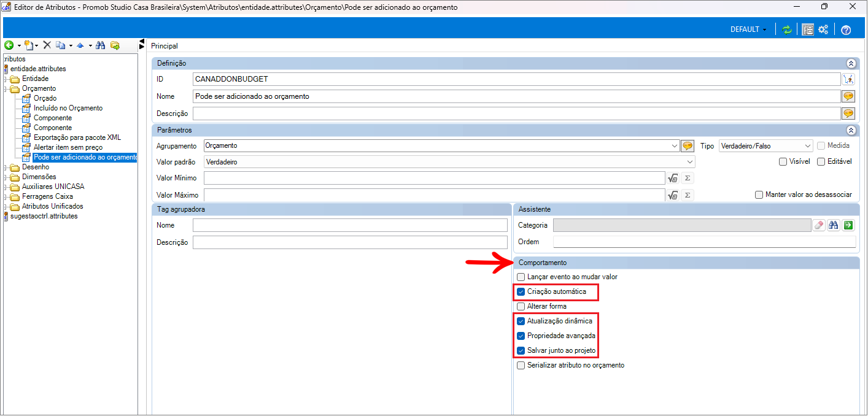Viewport: 868px width, 416px height.
Task: Check Serializar atributo no orçamento
Action: [x=521, y=365]
